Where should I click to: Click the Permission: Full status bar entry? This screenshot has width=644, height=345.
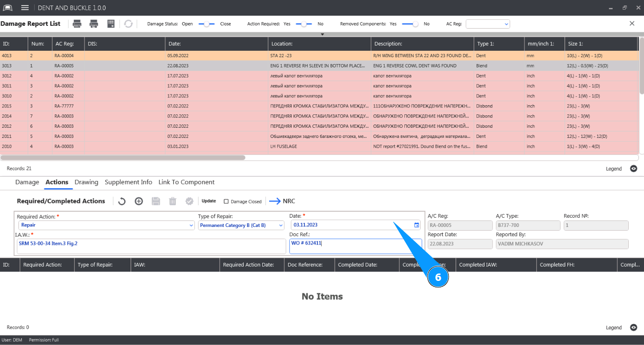point(44,340)
